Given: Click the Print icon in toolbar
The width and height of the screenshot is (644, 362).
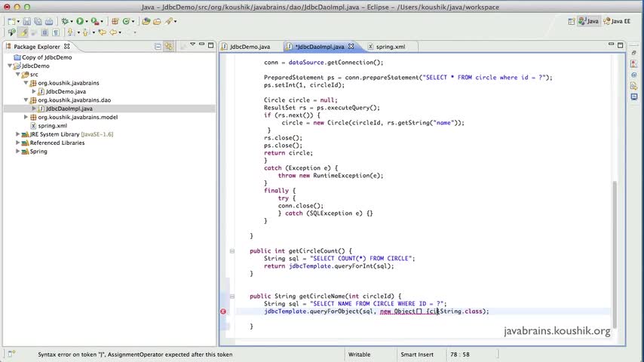Looking at the screenshot, I should pyautogui.click(x=49, y=21).
